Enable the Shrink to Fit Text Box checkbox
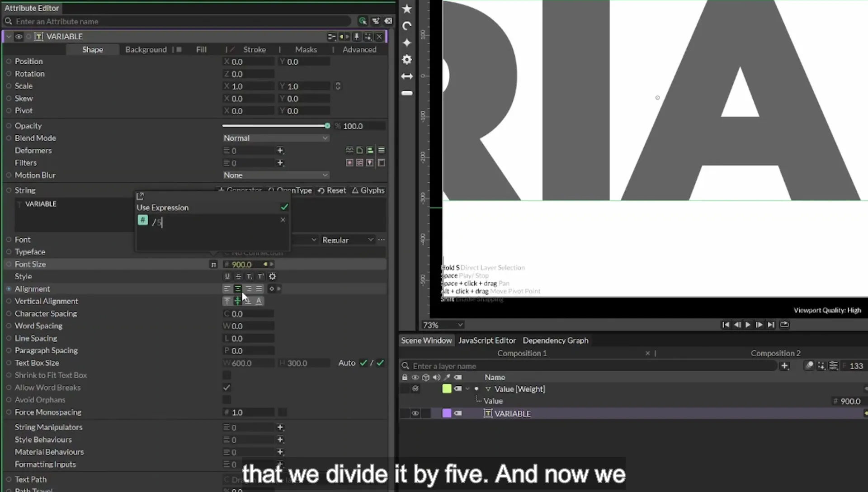Screen dimensions: 868x492 tap(226, 375)
